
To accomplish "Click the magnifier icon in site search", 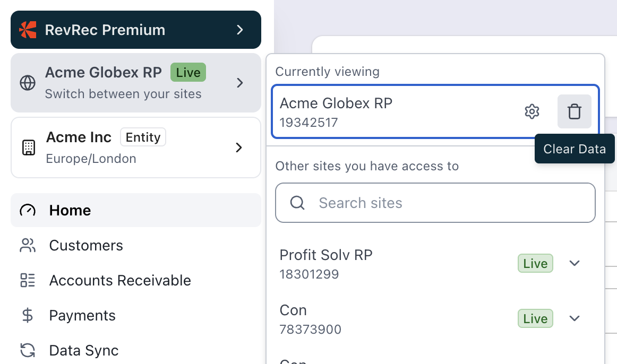I will [297, 203].
